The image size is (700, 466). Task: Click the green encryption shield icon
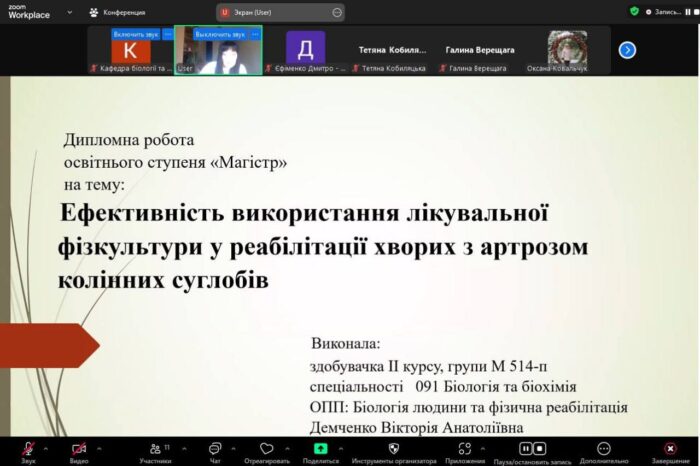tap(634, 12)
